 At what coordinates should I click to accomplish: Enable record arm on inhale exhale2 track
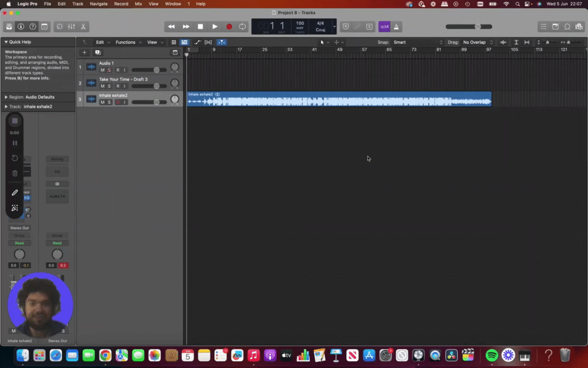(x=118, y=102)
